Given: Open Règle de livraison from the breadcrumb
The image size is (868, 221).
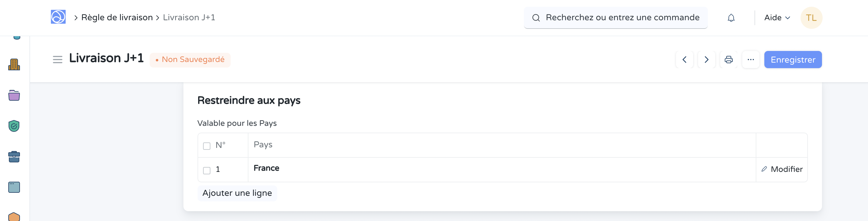Looking at the screenshot, I should tap(117, 17).
